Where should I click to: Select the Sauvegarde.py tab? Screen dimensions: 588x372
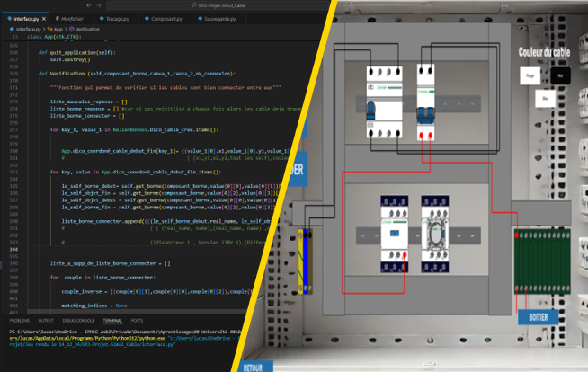tap(216, 18)
